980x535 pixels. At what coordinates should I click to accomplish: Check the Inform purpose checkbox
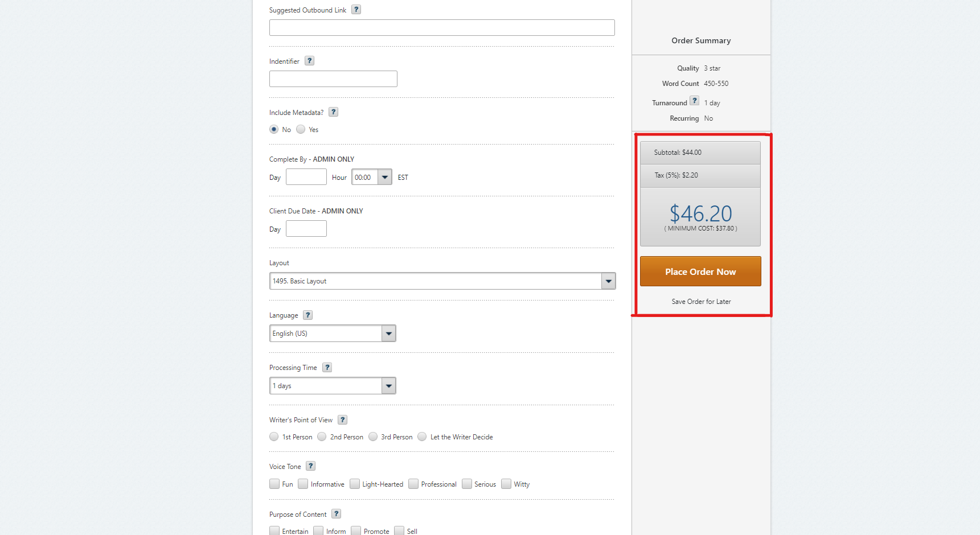318,530
